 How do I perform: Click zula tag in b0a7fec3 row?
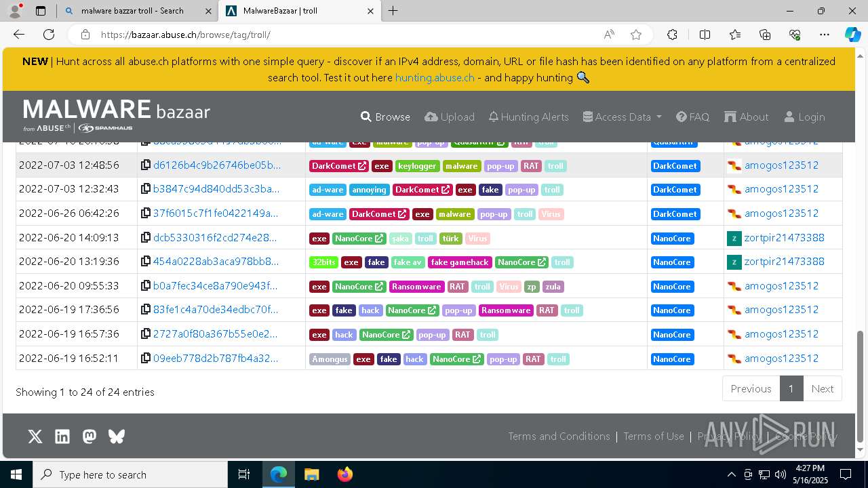[553, 287]
